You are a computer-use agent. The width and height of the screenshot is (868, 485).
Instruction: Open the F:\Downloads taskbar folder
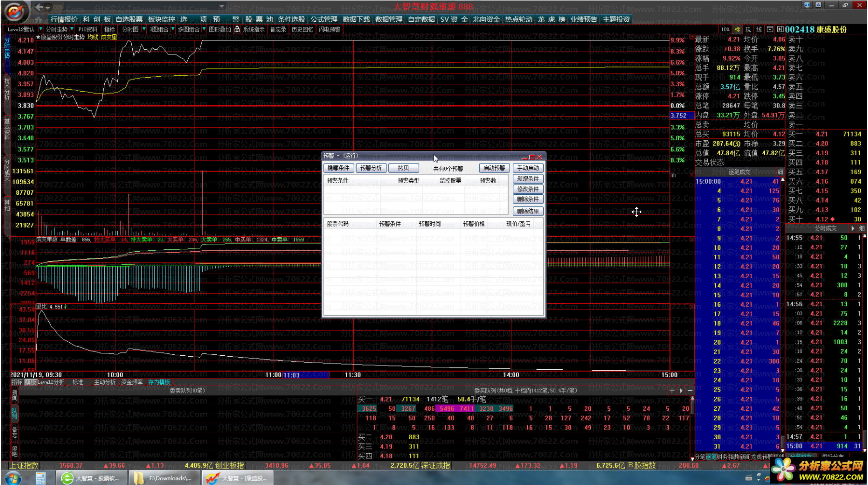[x=165, y=478]
